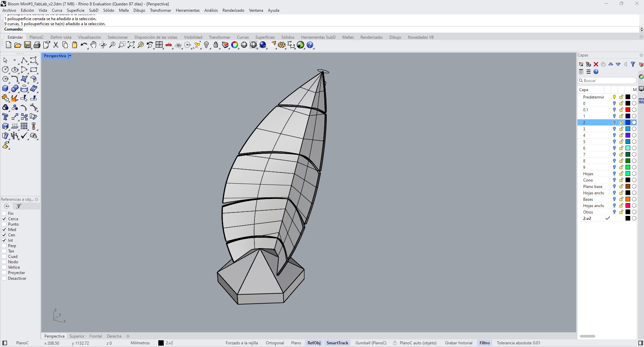Select the Box solid tool
This screenshot has width=644, height=347.
[5, 89]
